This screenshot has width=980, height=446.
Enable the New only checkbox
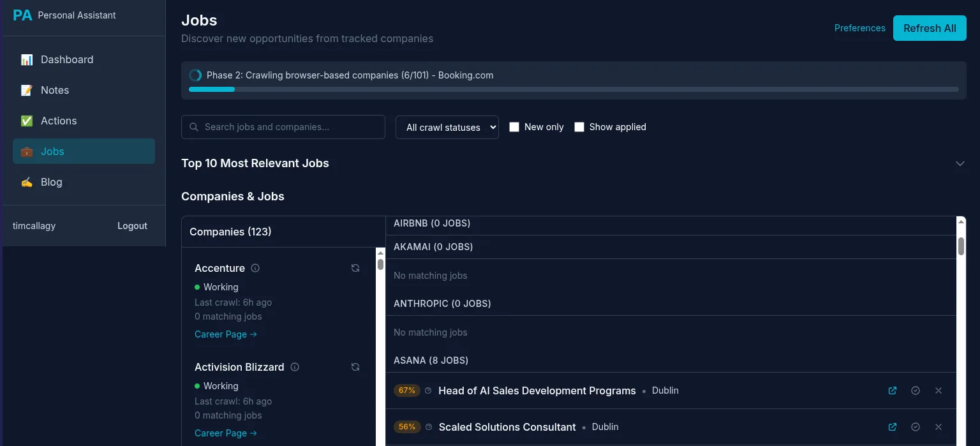(514, 127)
